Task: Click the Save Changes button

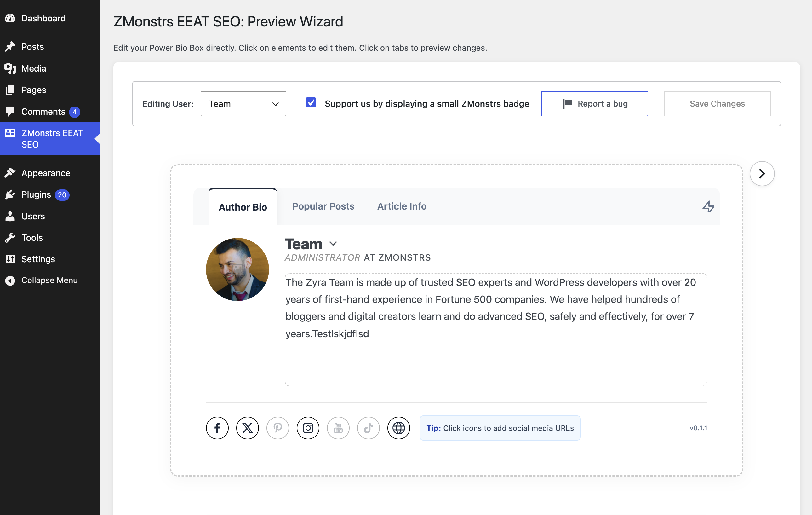Action: 717,104
